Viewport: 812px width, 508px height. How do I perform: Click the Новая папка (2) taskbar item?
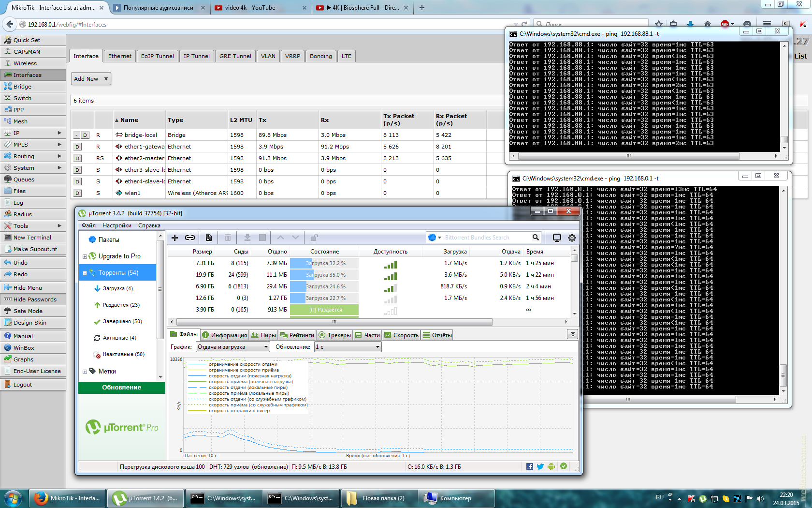tap(378, 498)
